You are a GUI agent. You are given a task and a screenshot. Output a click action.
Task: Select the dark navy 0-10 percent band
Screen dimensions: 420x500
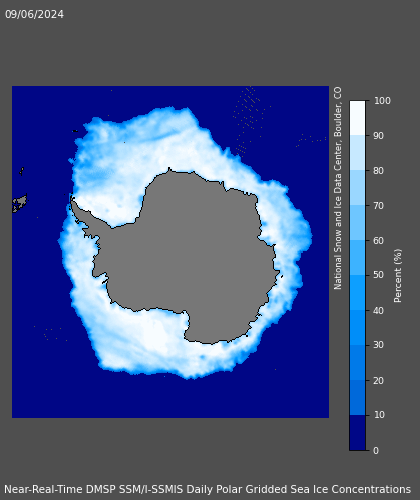point(357,433)
